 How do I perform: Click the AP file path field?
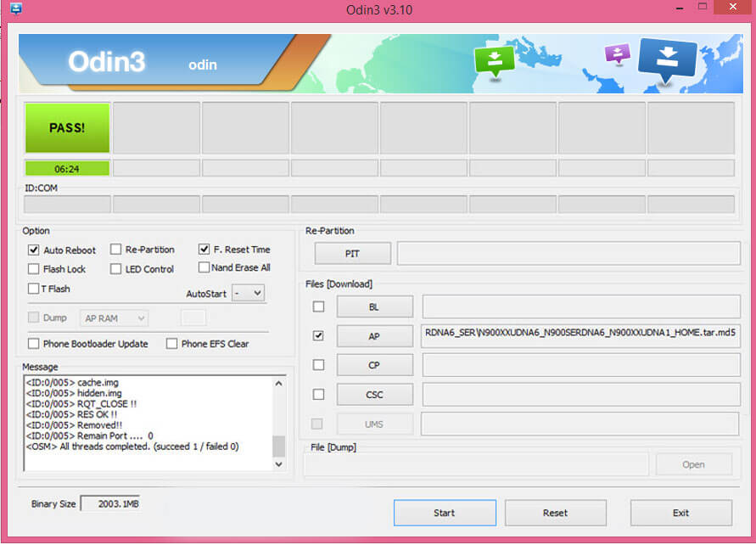(x=581, y=336)
